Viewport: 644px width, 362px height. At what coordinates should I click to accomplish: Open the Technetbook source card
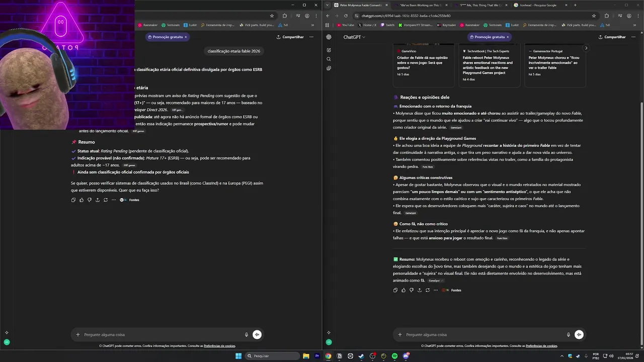[x=490, y=65]
